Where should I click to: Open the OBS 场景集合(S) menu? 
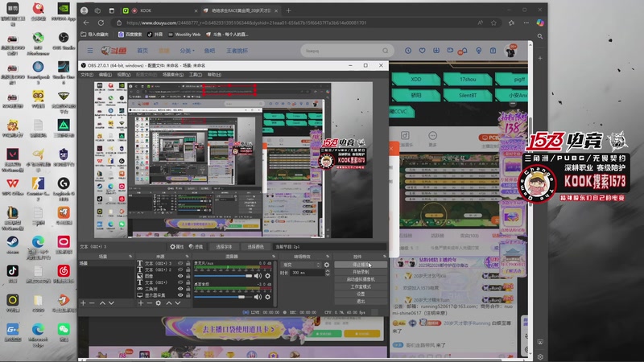click(x=172, y=75)
